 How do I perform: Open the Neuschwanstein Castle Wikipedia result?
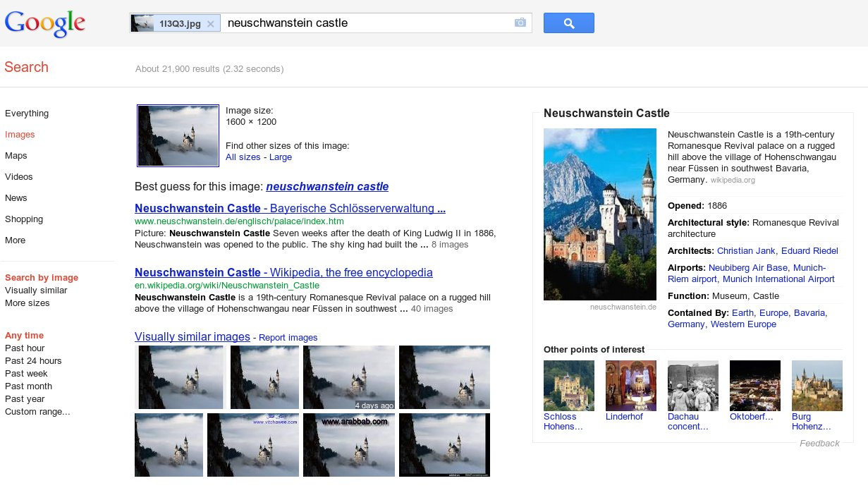[283, 273]
